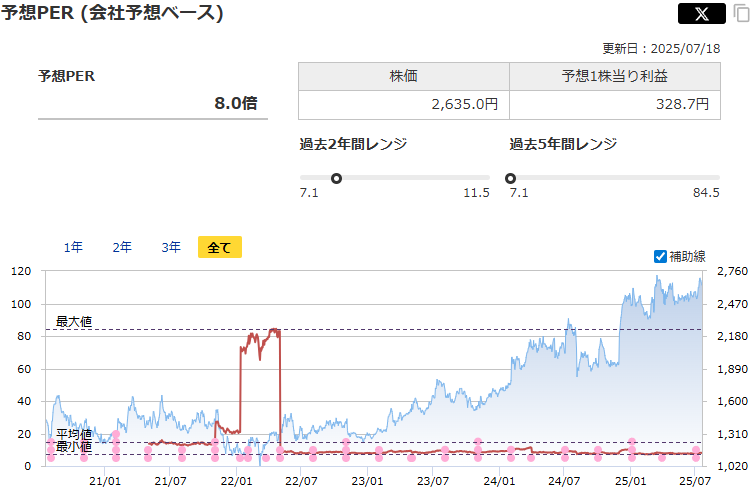
Task: Choose the 3年 period tab
Action: coord(171,247)
